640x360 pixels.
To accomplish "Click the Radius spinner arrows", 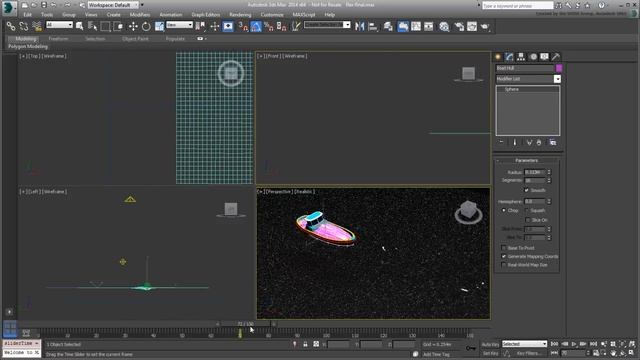I will click(549, 172).
